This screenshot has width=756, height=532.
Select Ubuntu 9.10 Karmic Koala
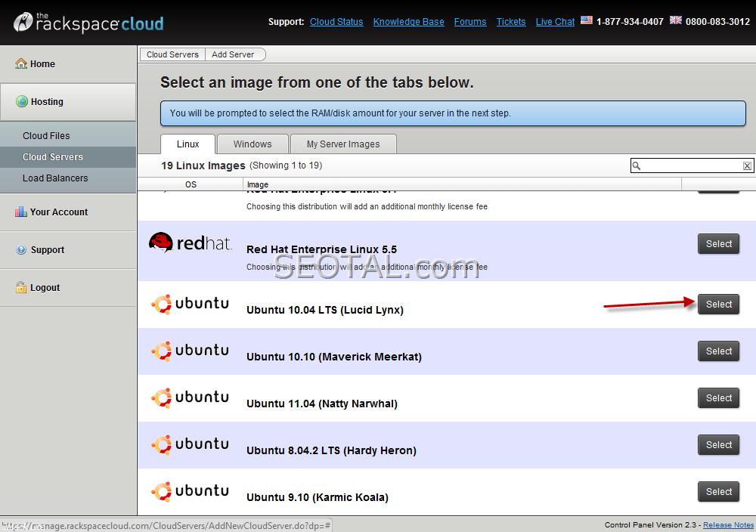click(718, 491)
